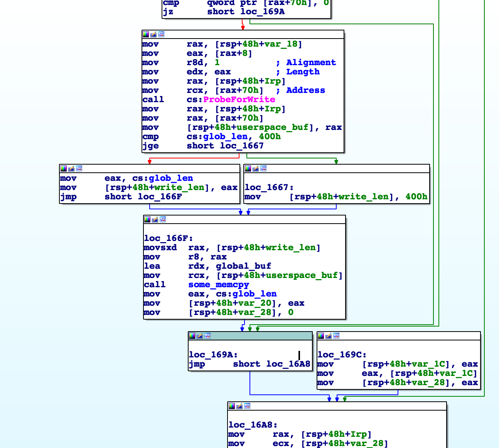Click color palette icon on loc_169C block
Image resolution: width=499 pixels, height=448 pixels.
(x=321, y=336)
